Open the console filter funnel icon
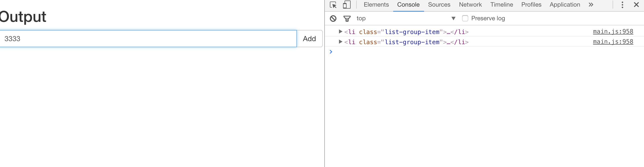The height and width of the screenshot is (167, 644). (347, 19)
